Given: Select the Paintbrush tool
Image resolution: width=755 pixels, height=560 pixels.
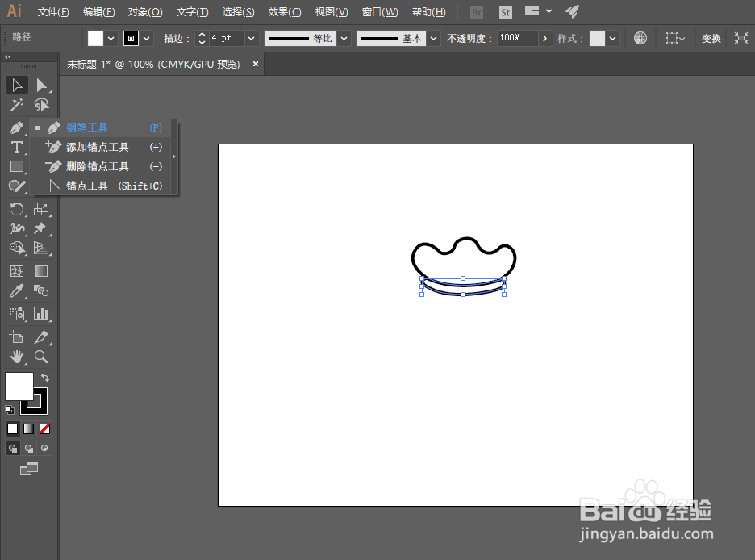Looking at the screenshot, I should pyautogui.click(x=17, y=186).
